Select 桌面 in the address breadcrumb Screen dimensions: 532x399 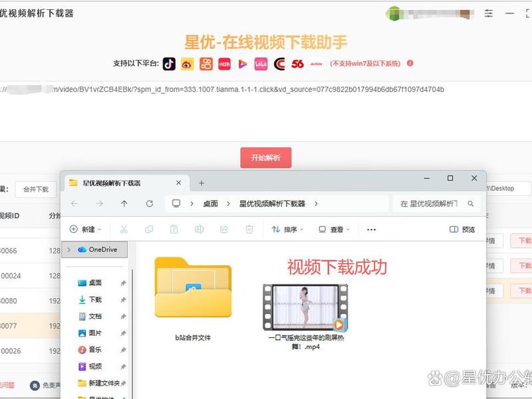click(x=210, y=203)
